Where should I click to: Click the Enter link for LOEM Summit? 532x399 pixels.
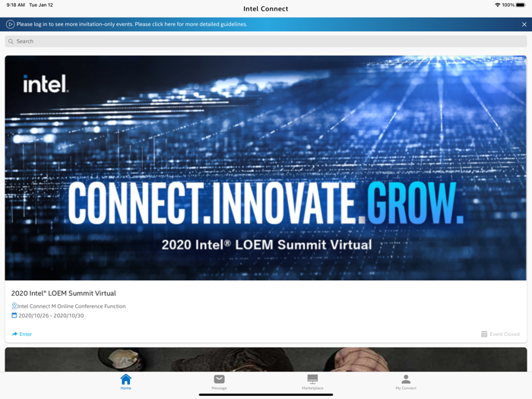(25, 334)
